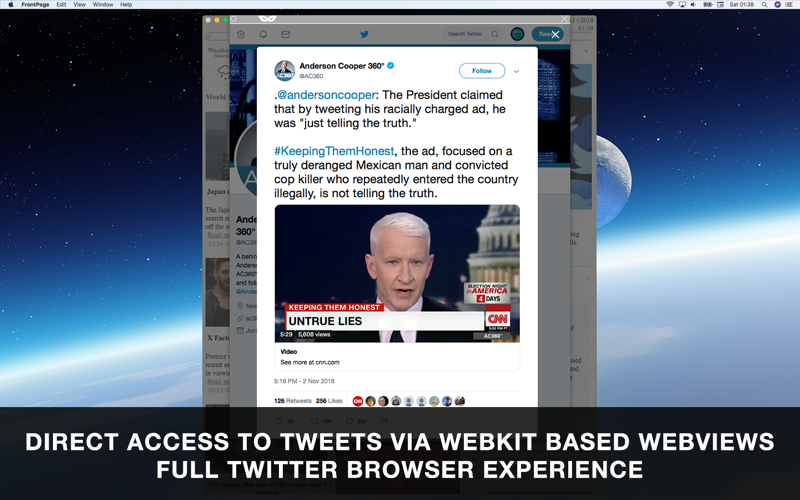Screen dimensions: 800x500
Task: Open the Window menu
Action: click(x=103, y=5)
